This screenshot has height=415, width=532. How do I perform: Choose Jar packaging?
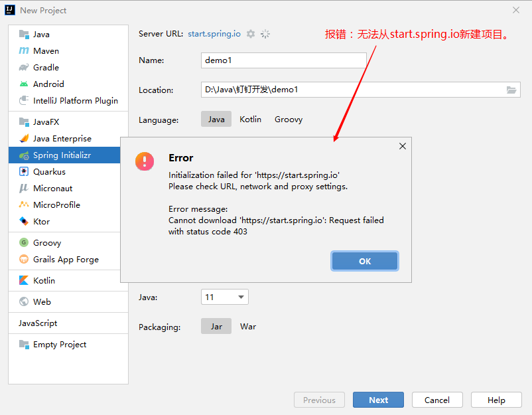click(216, 327)
